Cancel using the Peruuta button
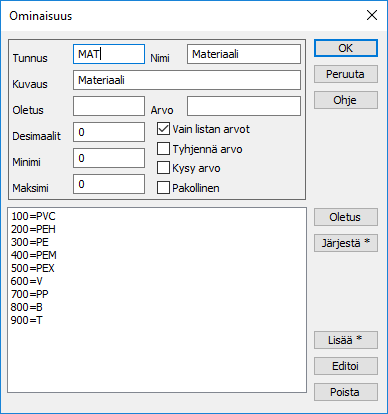This screenshot has width=388, height=414. pos(346,74)
